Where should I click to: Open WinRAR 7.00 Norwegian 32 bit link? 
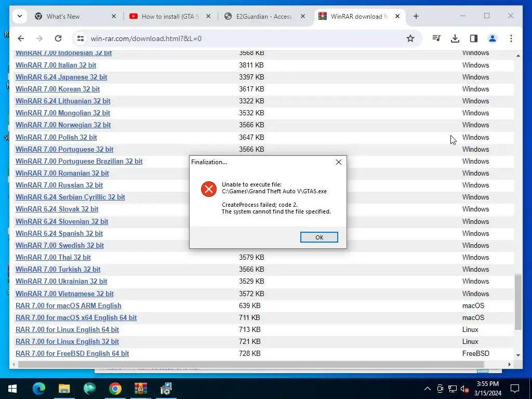click(x=63, y=125)
